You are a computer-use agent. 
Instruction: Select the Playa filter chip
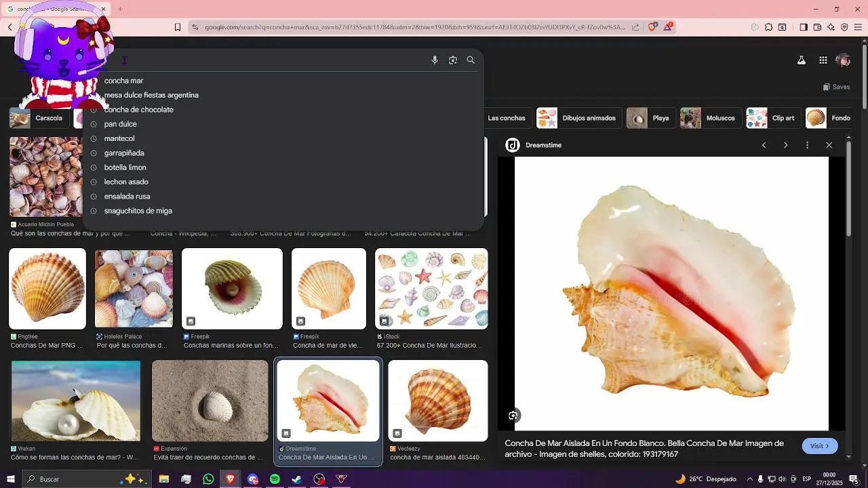click(650, 118)
